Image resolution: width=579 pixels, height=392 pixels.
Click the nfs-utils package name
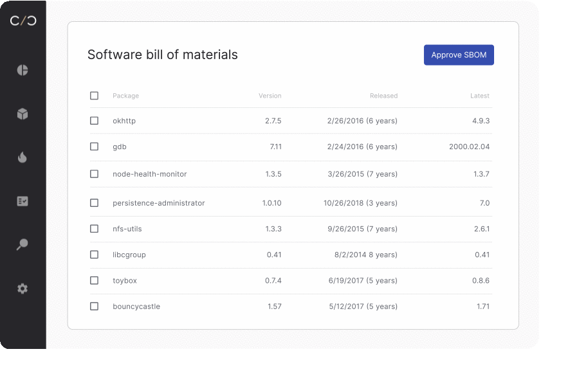[127, 229]
